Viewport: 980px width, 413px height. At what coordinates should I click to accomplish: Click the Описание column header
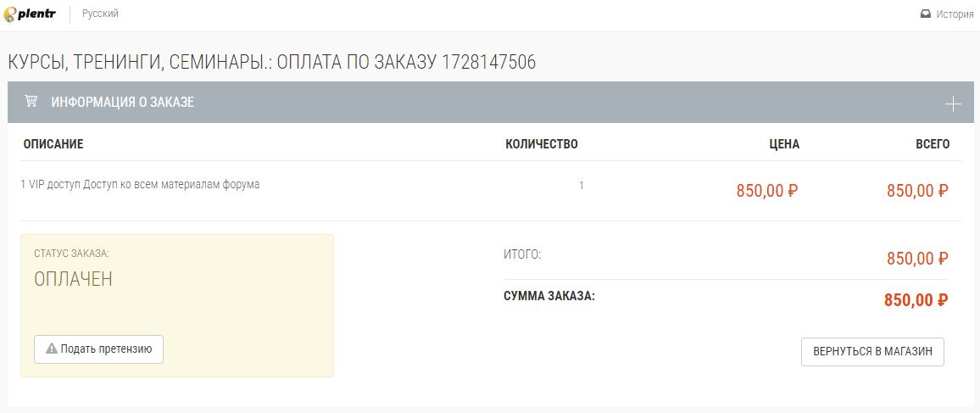(x=53, y=144)
